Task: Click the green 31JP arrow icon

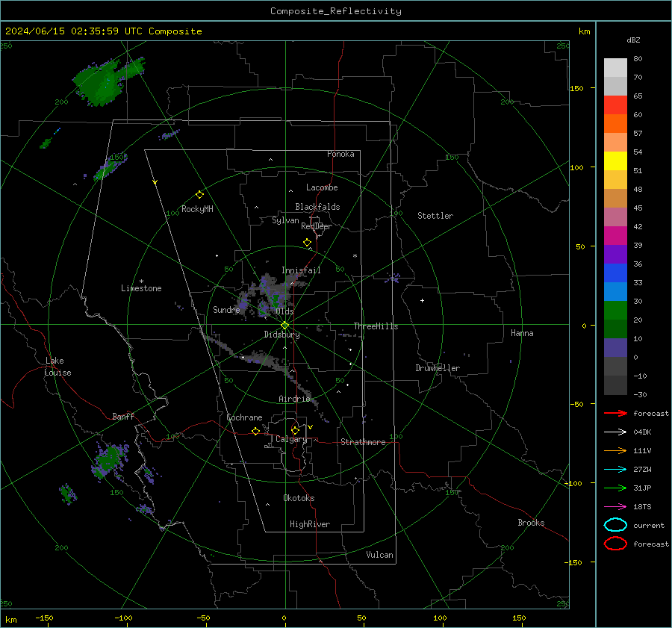Action: [615, 488]
